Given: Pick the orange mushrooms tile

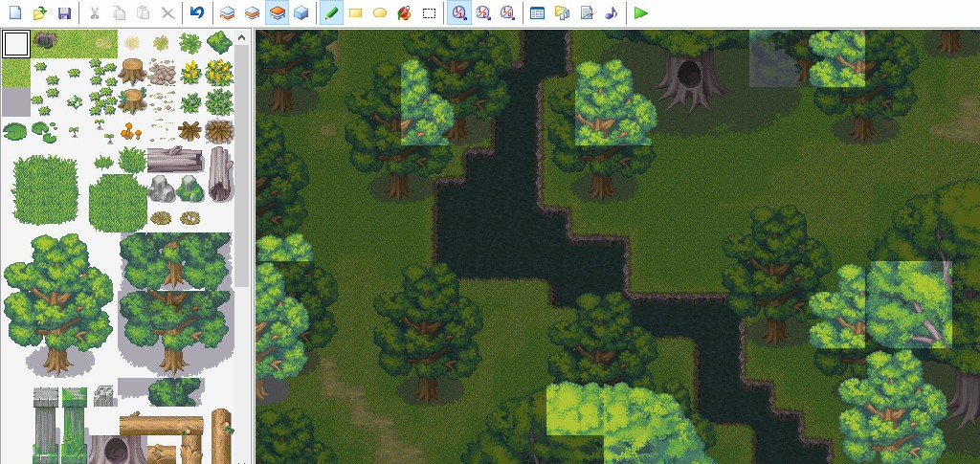Looking at the screenshot, I should 130,131.
